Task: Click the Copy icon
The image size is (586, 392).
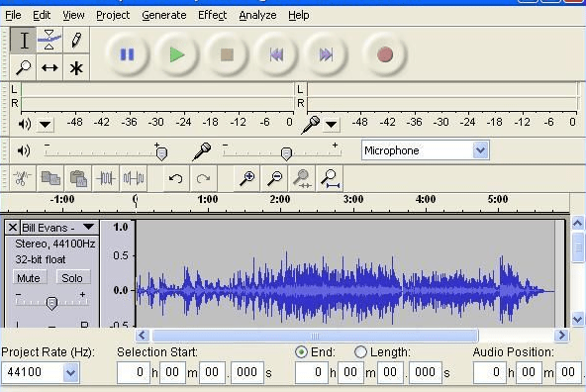Action: point(50,178)
